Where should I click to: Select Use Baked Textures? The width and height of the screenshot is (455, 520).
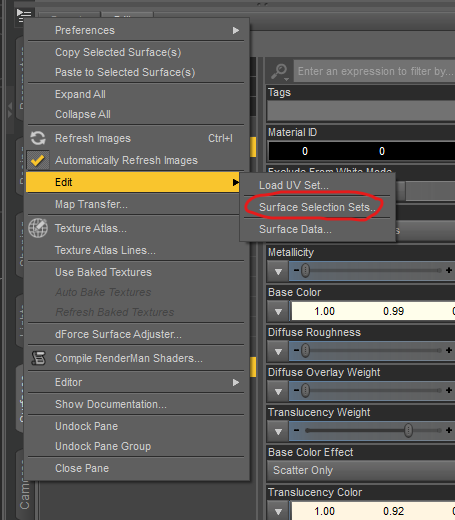tap(136, 272)
